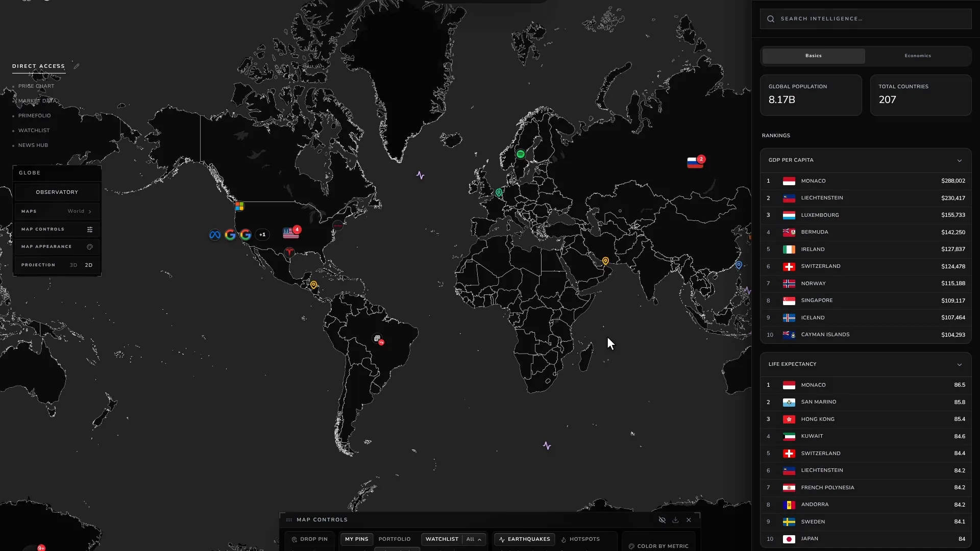This screenshot has height=551, width=980.
Task: Switch to the Basics tab
Action: click(x=814, y=56)
